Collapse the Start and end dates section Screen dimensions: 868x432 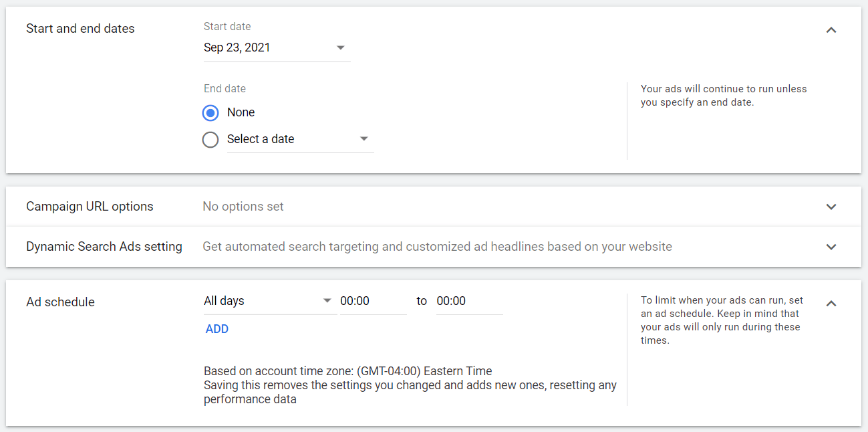pos(831,30)
